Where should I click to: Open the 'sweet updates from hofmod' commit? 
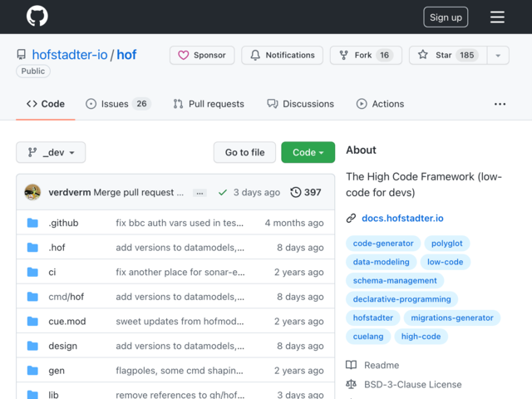tap(180, 322)
